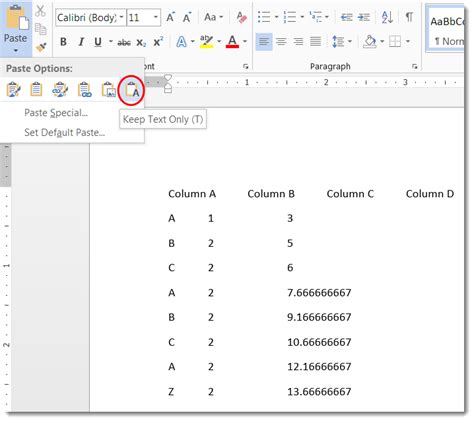Justify text alignment

(315, 42)
